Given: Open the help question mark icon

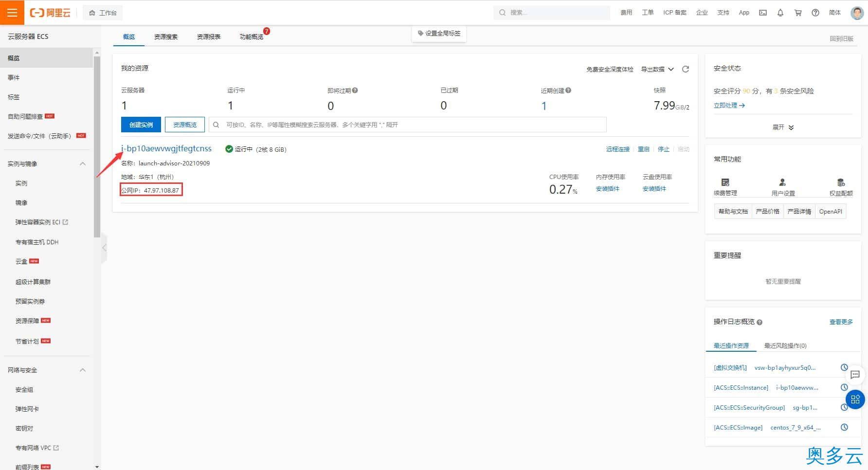Looking at the screenshot, I should 815,13.
